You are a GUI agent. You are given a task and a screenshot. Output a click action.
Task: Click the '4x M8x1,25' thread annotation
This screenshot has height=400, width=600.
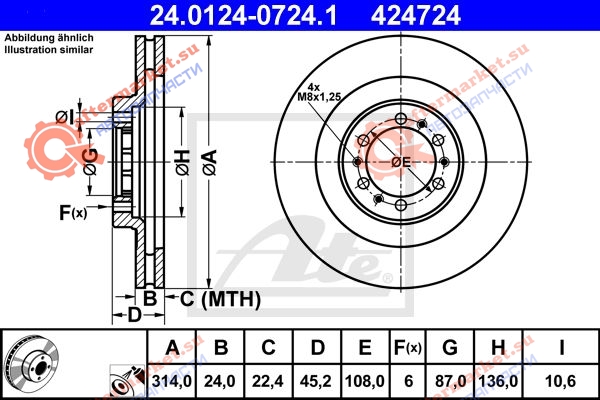(x=319, y=92)
